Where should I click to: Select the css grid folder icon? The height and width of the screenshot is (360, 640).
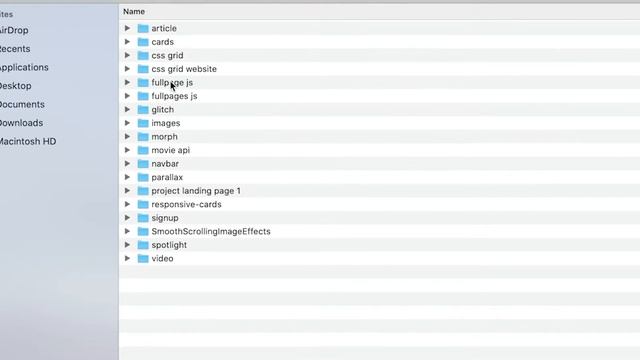[x=143, y=55]
